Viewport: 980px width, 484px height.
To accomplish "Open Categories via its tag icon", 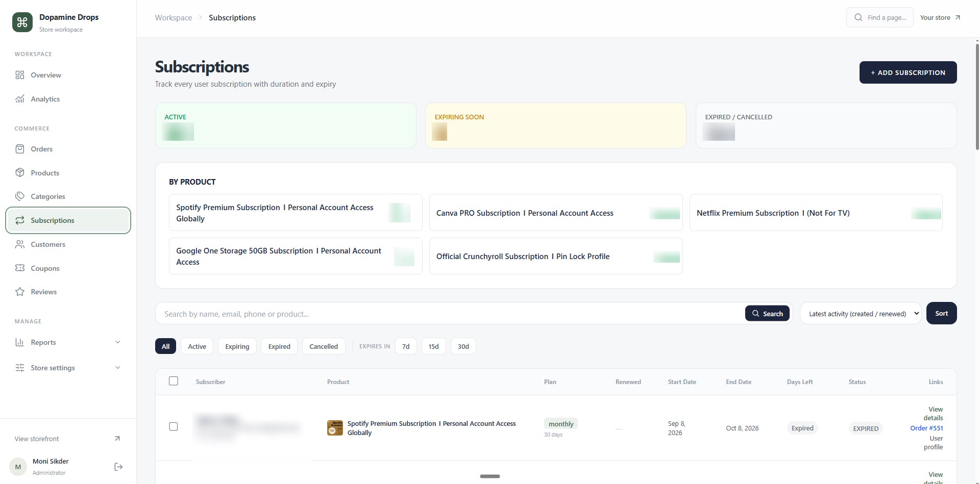I will coord(20,196).
